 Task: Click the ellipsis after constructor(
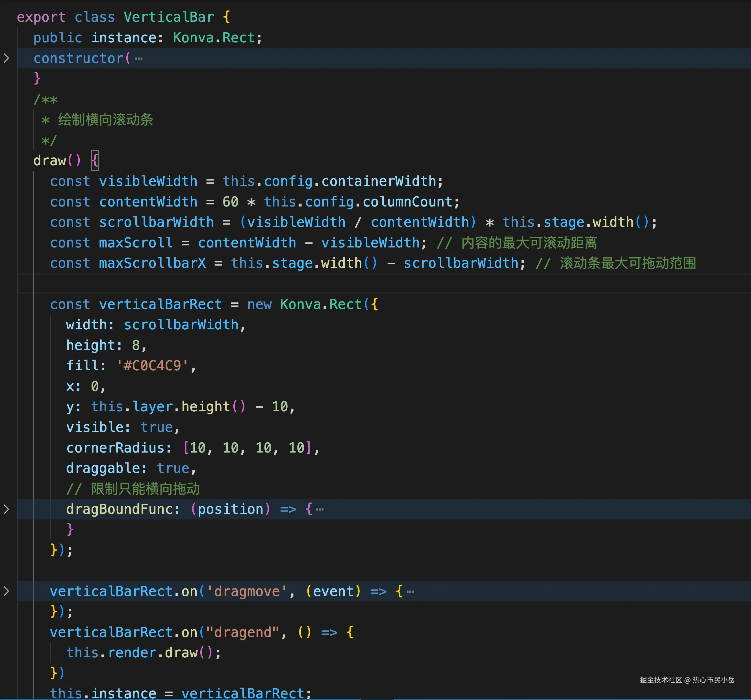pos(139,58)
